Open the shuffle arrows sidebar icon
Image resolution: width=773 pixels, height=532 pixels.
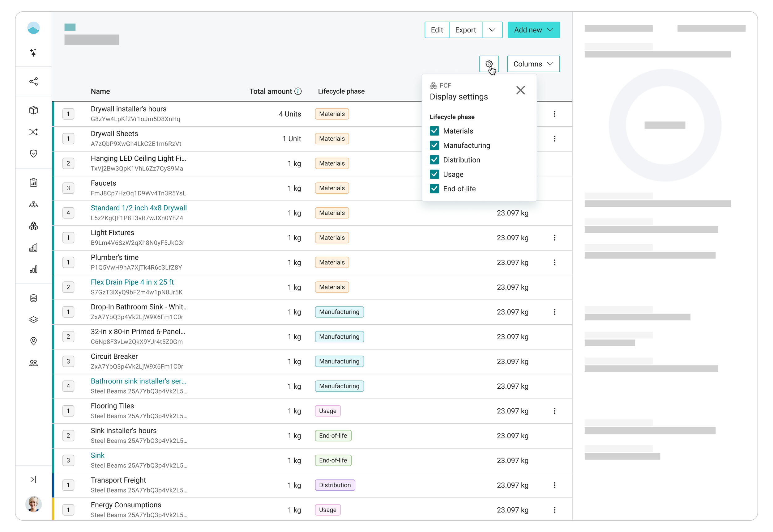coord(33,132)
